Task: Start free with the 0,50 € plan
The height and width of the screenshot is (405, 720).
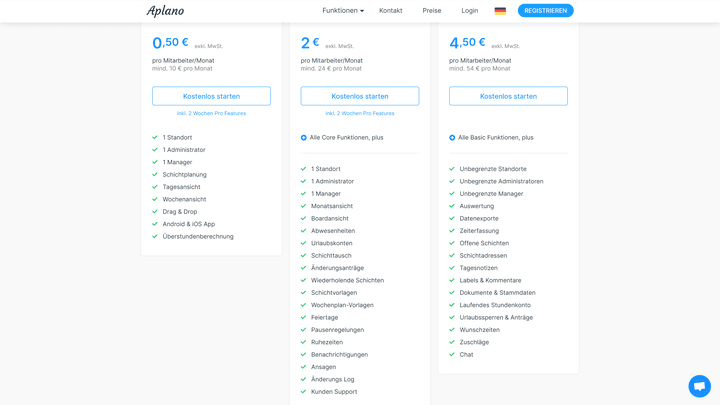Action: [x=211, y=96]
